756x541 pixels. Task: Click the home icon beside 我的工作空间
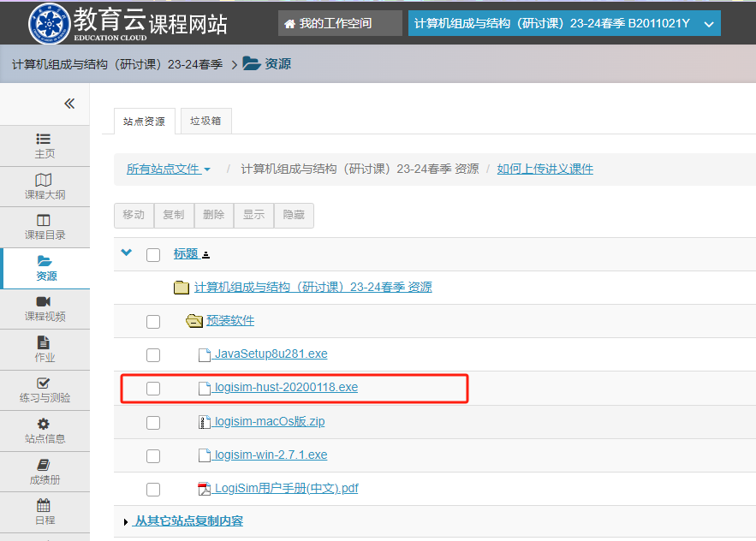tap(289, 24)
